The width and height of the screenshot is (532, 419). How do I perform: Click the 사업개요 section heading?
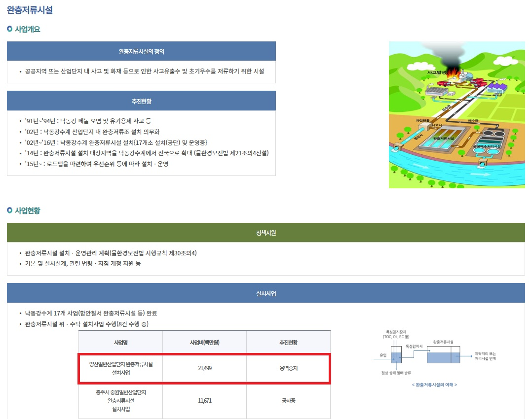28,29
